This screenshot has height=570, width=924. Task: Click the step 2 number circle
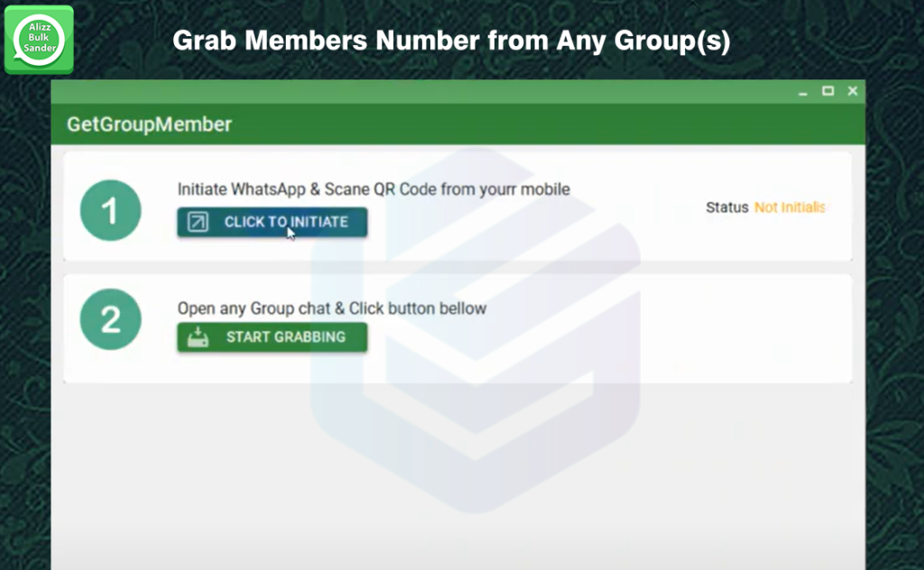click(110, 320)
